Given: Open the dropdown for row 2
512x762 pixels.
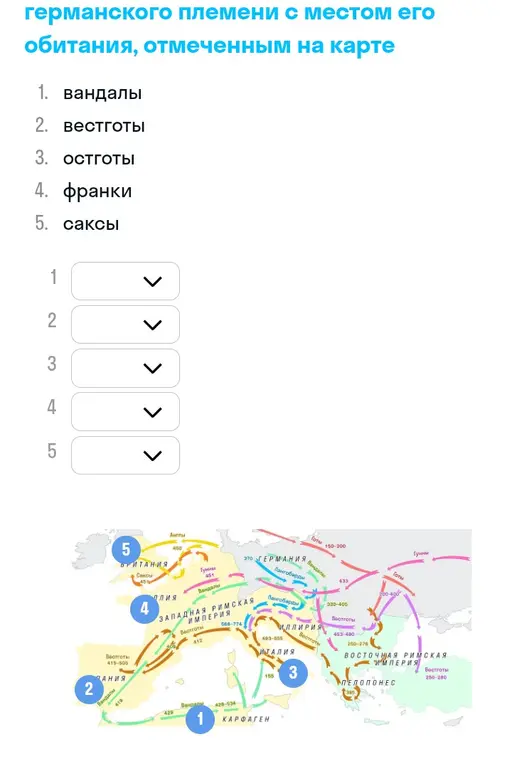Looking at the screenshot, I should pyautogui.click(x=125, y=325).
